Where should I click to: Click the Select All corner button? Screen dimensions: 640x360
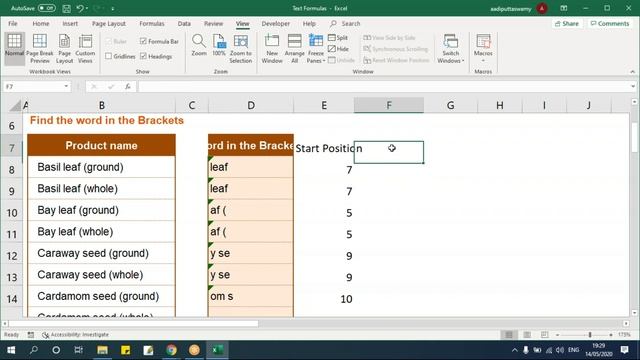tap(14, 106)
